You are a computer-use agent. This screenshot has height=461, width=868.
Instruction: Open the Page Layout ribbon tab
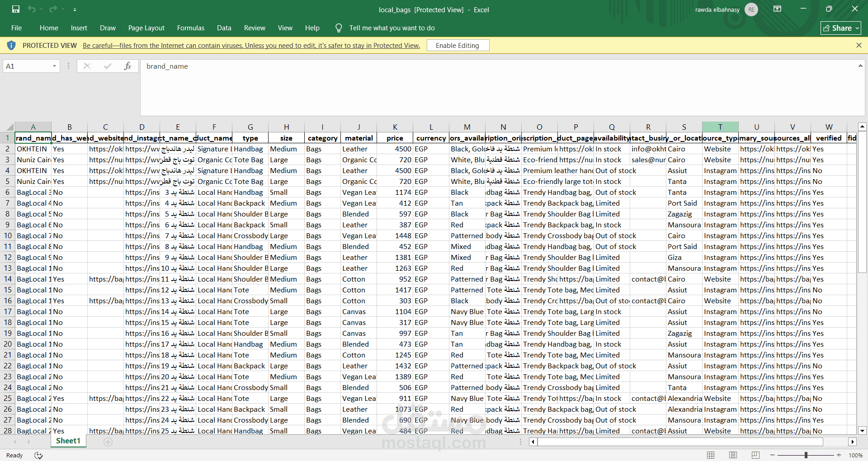pos(146,28)
